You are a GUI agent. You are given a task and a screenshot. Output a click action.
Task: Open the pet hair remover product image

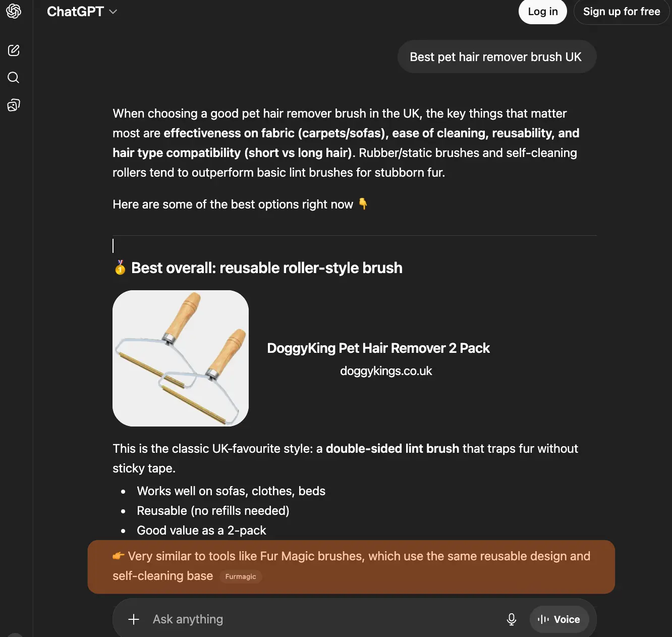coord(181,358)
